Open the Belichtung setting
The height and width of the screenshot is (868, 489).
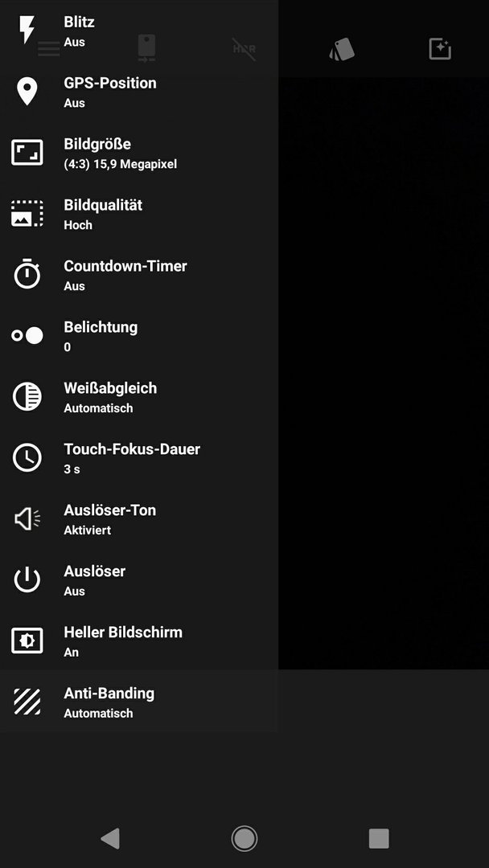pos(139,335)
